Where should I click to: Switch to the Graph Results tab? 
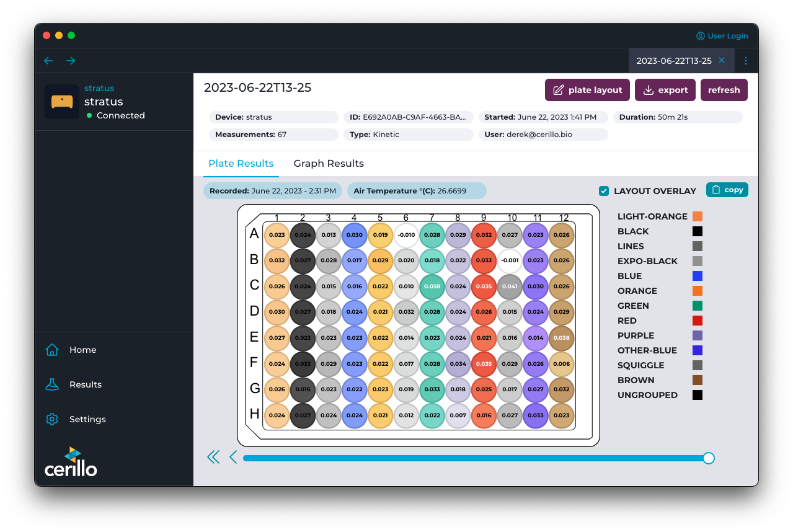329,164
